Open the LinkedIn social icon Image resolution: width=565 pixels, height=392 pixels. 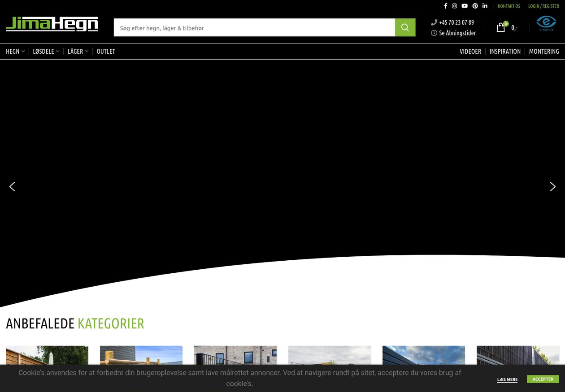[485, 6]
